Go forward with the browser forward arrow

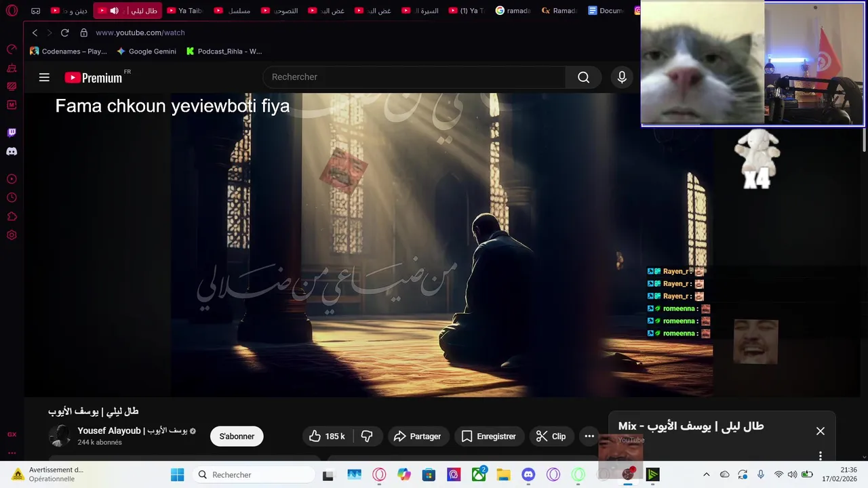[x=50, y=33]
